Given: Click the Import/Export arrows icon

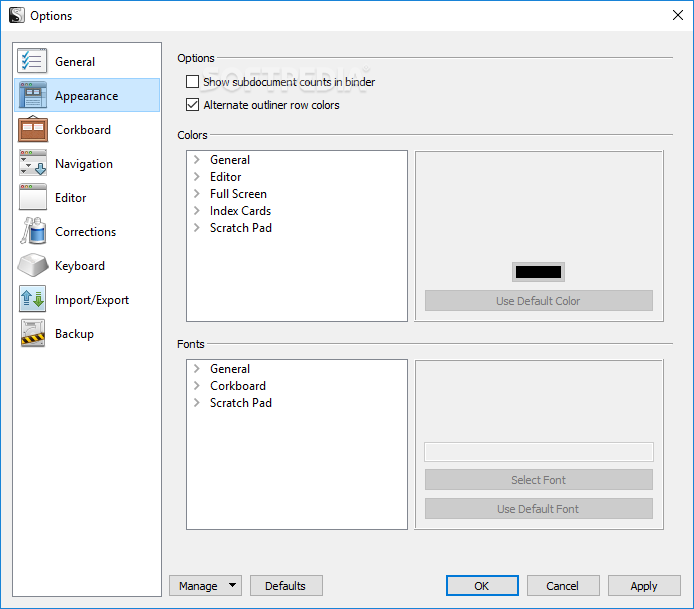Looking at the screenshot, I should pyautogui.click(x=33, y=299).
